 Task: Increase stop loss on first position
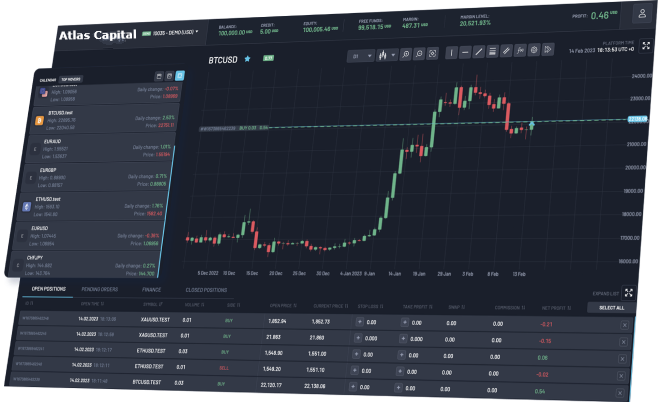tap(359, 321)
